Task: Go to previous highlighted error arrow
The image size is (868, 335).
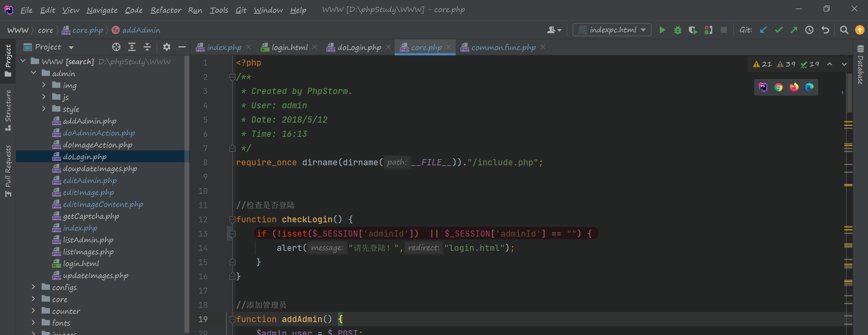Action: pyautogui.click(x=829, y=64)
